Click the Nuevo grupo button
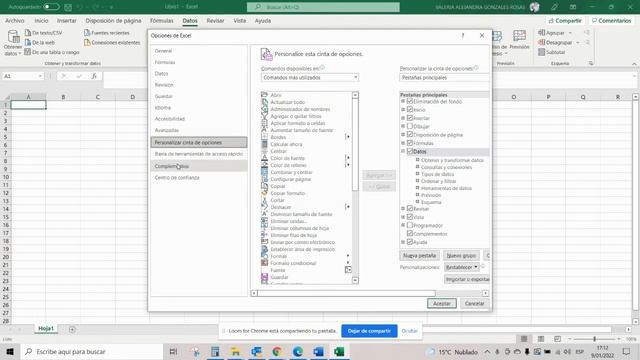This screenshot has height=360, width=640. click(461, 256)
